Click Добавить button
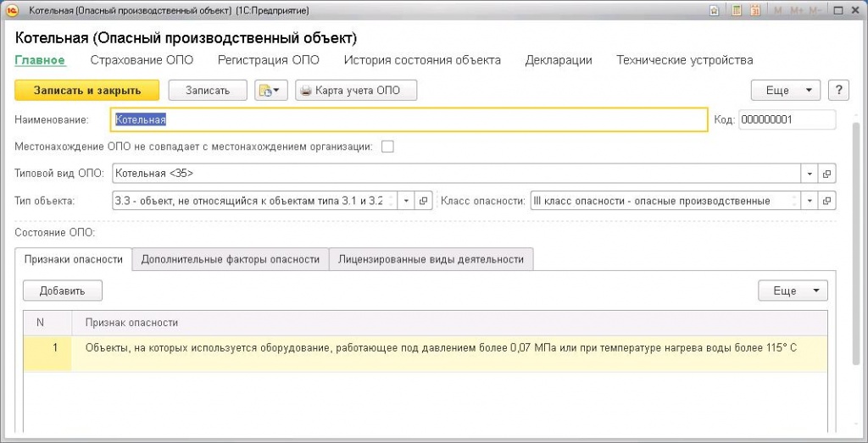This screenshot has height=443, width=868. (x=63, y=291)
